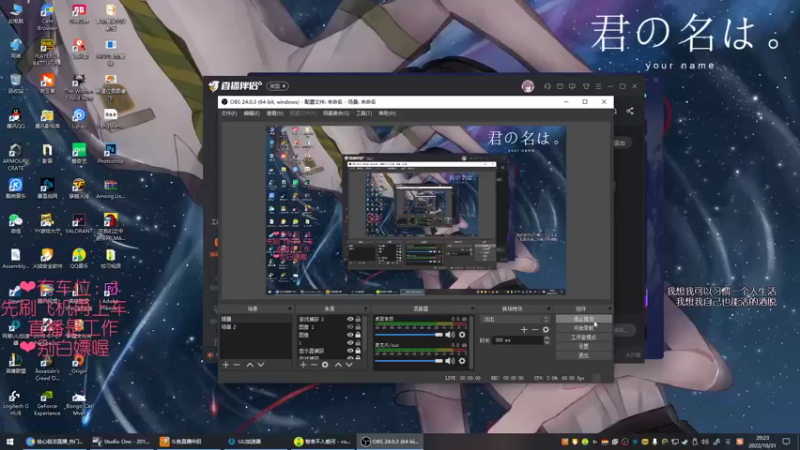Click the user avatar in the 直播伴侣 window
This screenshot has height=450, width=800.
click(x=528, y=86)
